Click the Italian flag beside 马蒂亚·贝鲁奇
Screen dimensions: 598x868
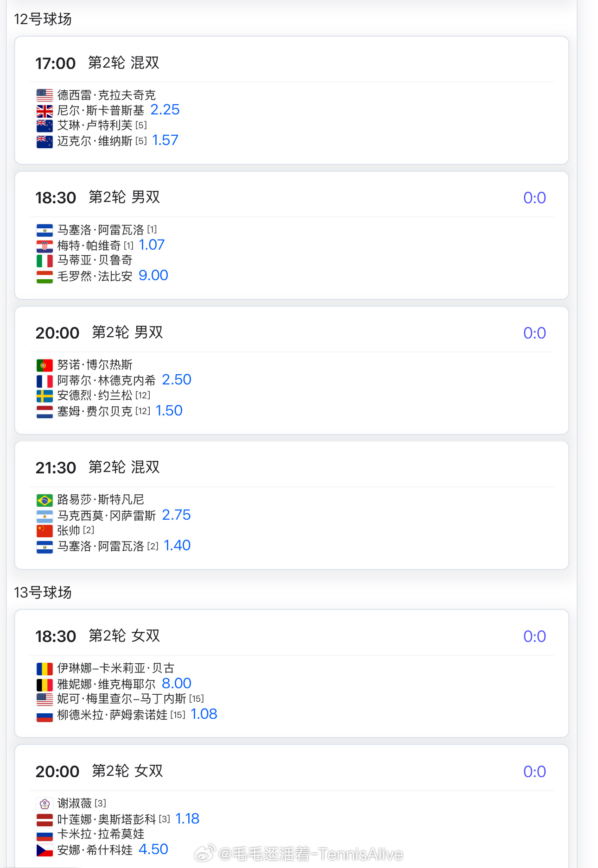click(x=45, y=261)
